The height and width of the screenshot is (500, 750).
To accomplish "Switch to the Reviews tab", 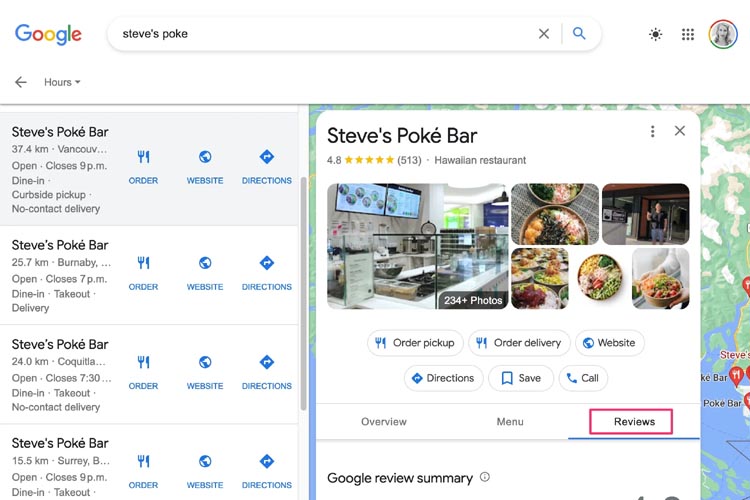I will pos(634,422).
